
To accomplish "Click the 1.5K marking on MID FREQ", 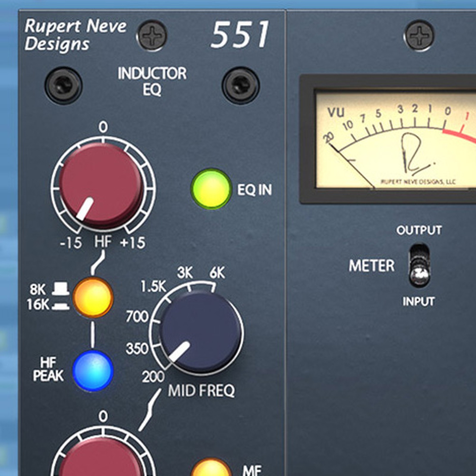I will (153, 286).
